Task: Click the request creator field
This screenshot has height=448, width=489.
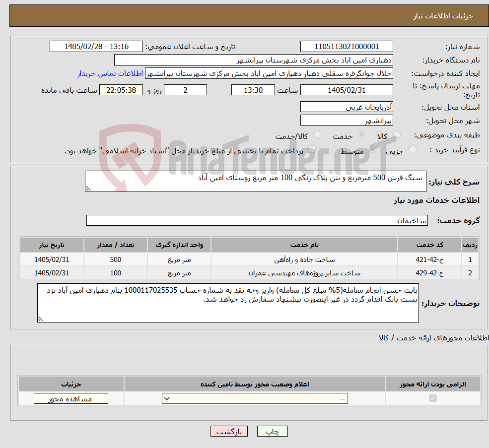Action: [269, 73]
